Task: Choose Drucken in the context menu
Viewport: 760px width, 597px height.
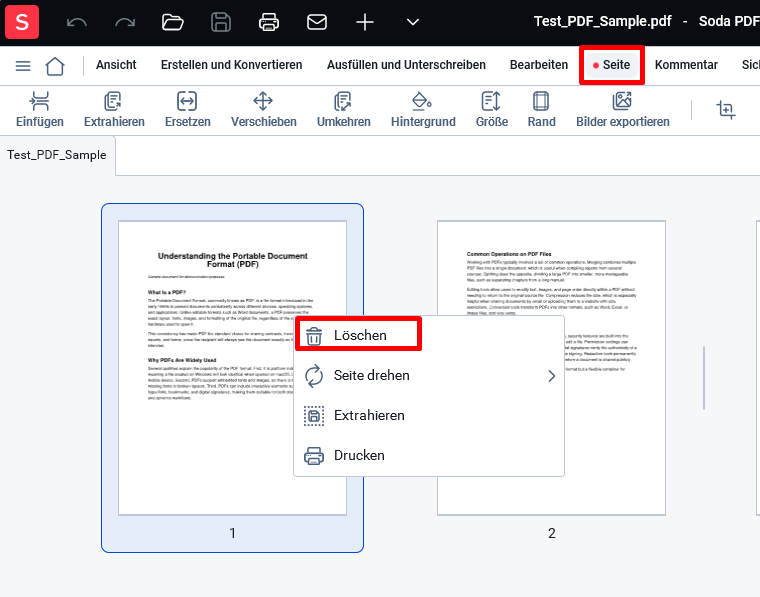Action: (x=429, y=456)
